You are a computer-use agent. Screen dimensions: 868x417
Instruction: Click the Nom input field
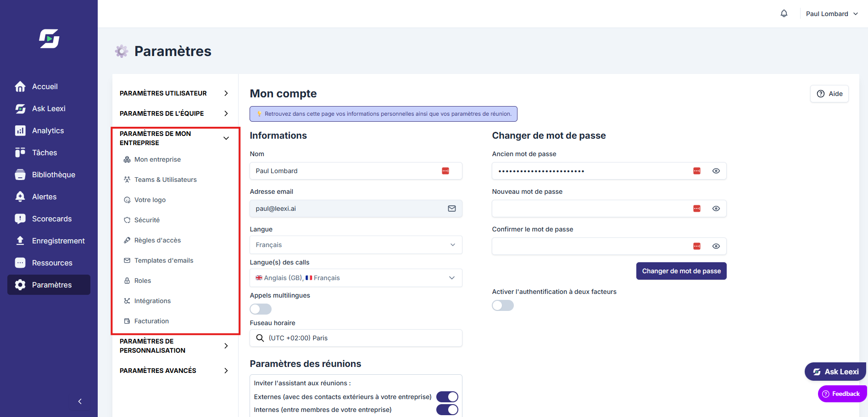(356, 171)
